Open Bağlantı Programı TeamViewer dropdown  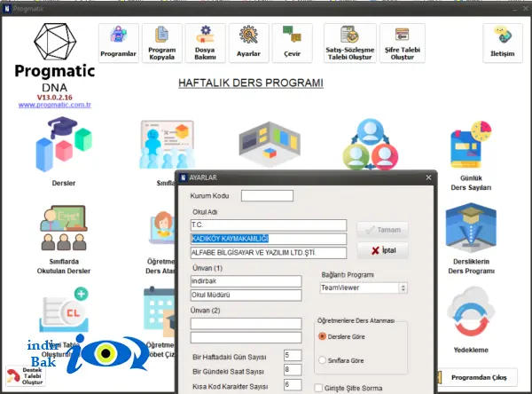coord(364,288)
